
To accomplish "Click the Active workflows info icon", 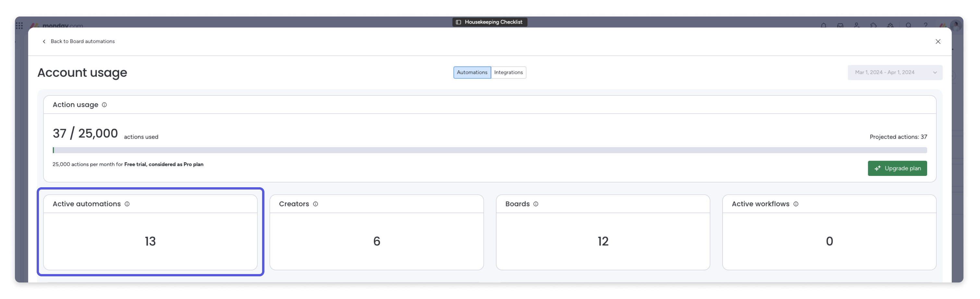I will (x=796, y=204).
